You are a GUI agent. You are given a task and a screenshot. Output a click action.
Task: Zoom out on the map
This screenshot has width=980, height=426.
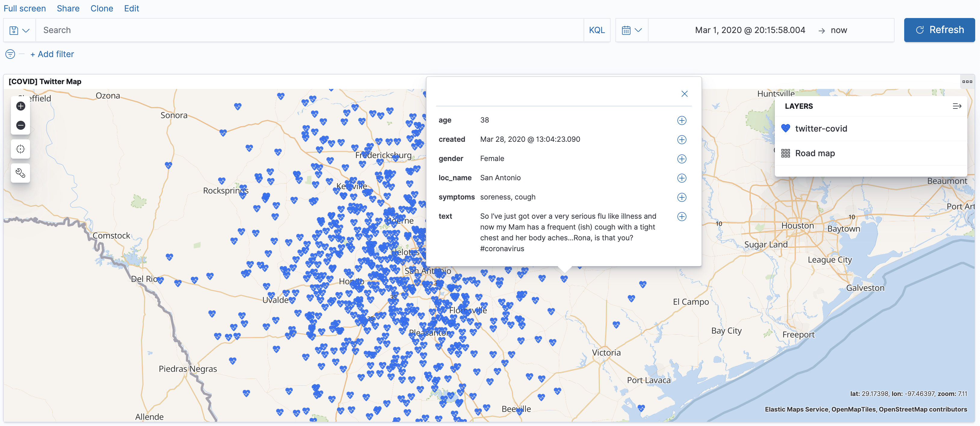pyautogui.click(x=20, y=125)
